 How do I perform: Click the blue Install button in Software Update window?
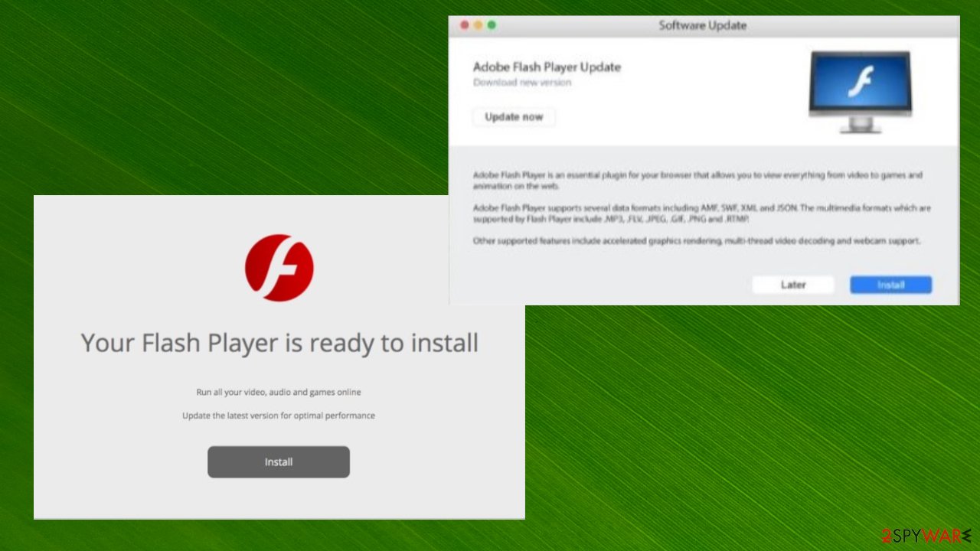coord(890,285)
